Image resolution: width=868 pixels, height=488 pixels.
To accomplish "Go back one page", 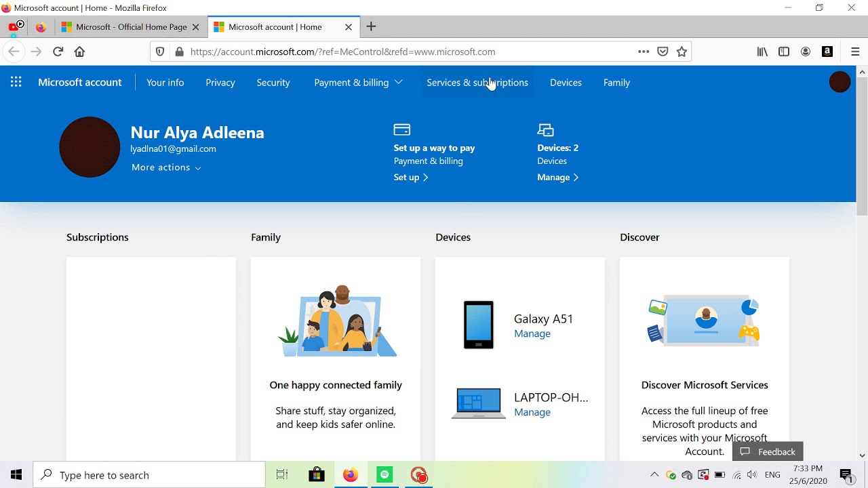I will (14, 52).
